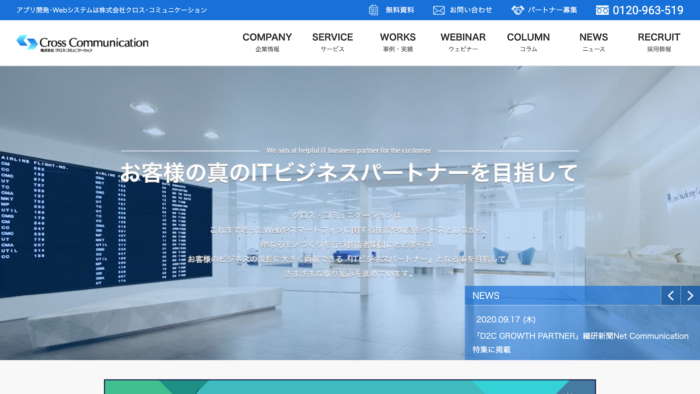Open the COMPANY menu item
The image size is (700, 394).
pos(267,43)
